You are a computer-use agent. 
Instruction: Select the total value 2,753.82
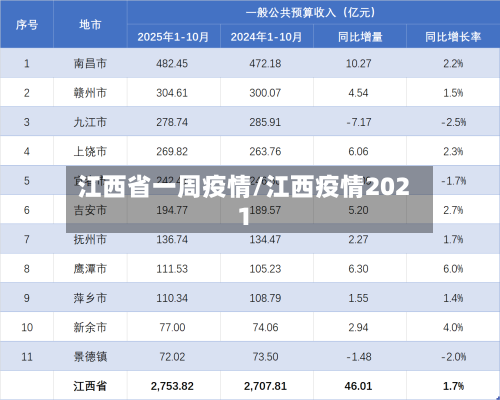pos(172,386)
